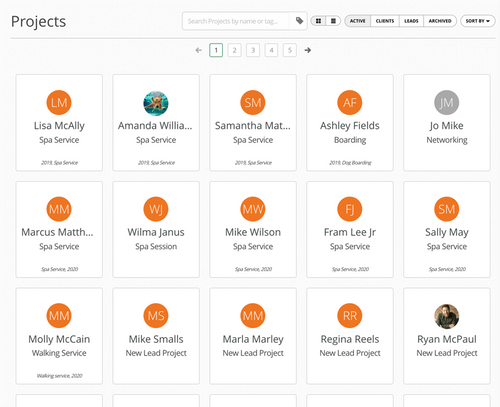500x407 pixels.
Task: Open the Mike Smalls project name
Action: tap(156, 339)
